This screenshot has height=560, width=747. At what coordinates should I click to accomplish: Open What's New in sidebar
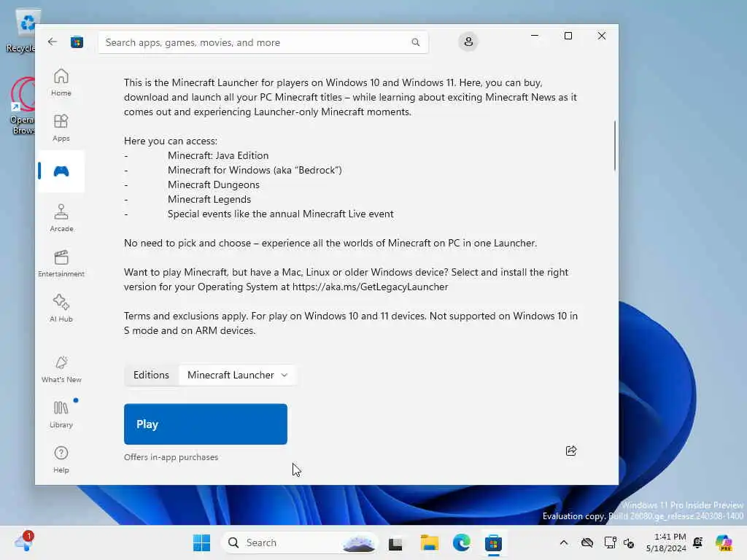[x=61, y=369]
